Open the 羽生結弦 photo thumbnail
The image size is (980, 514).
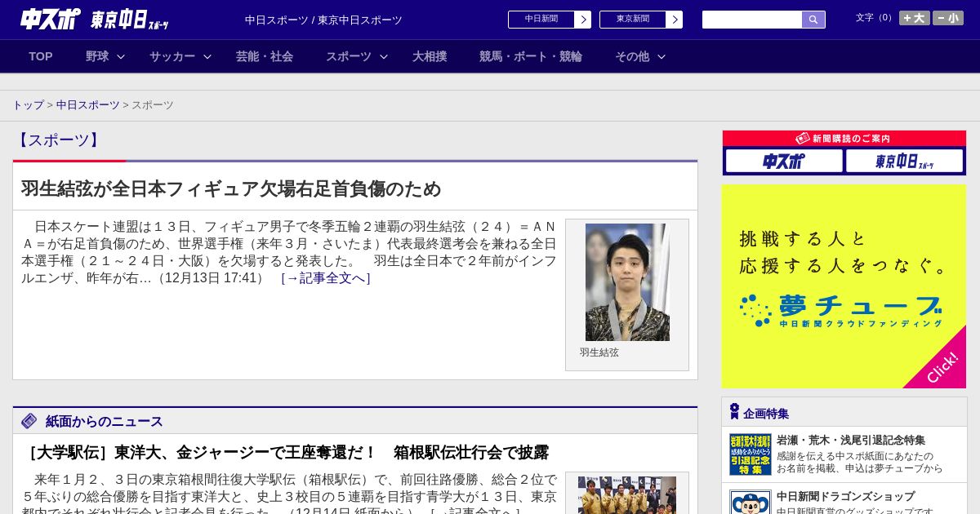[627, 282]
